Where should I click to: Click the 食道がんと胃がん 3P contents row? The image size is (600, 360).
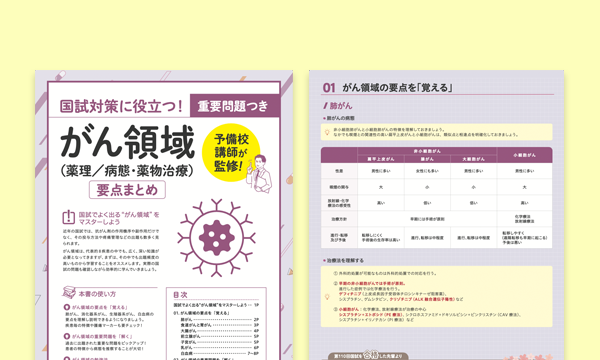[x=220, y=325]
